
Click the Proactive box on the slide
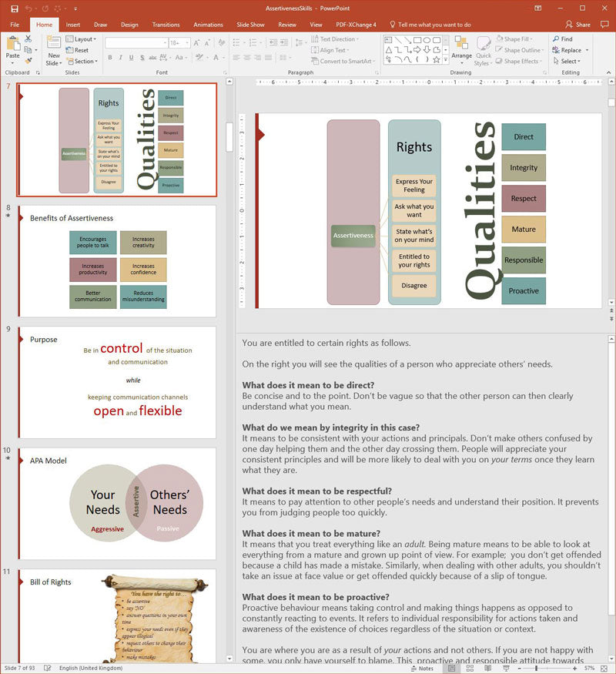(x=524, y=291)
